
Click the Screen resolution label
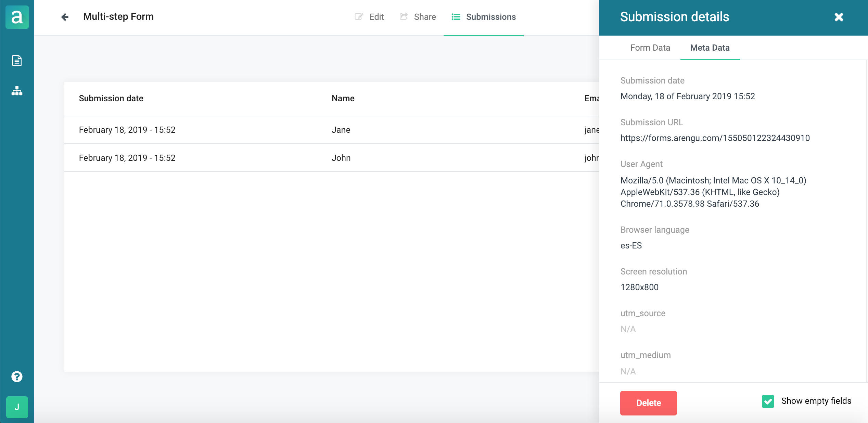653,271
